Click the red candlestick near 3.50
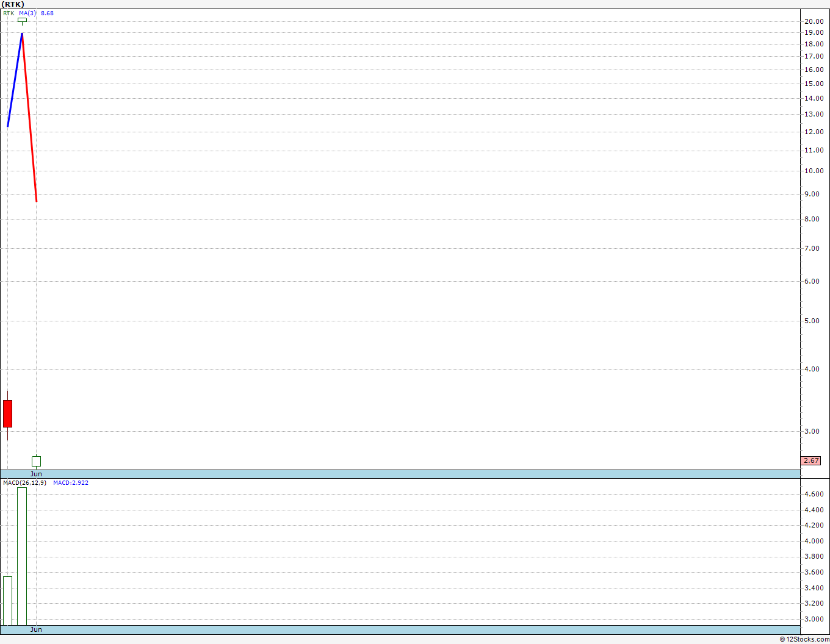The image size is (830, 644). point(7,413)
